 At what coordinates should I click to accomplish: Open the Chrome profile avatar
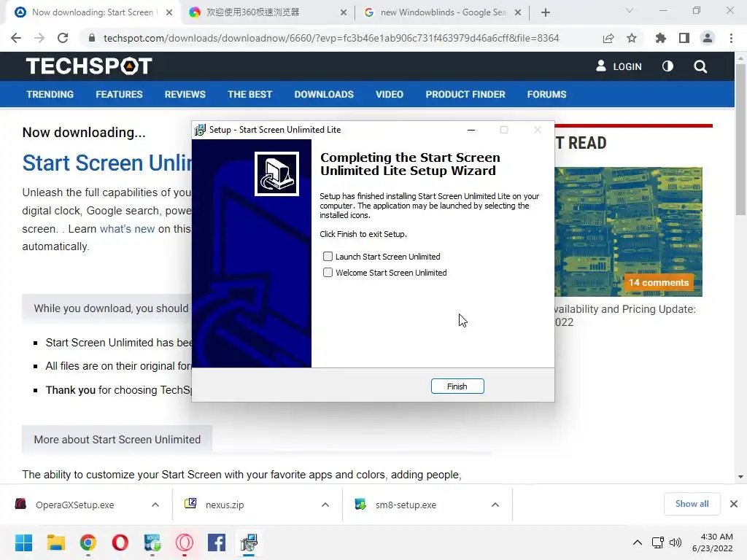[x=708, y=38]
